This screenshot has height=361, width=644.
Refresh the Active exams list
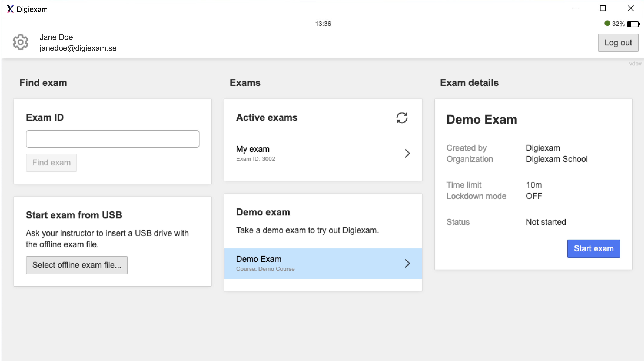pos(402,118)
